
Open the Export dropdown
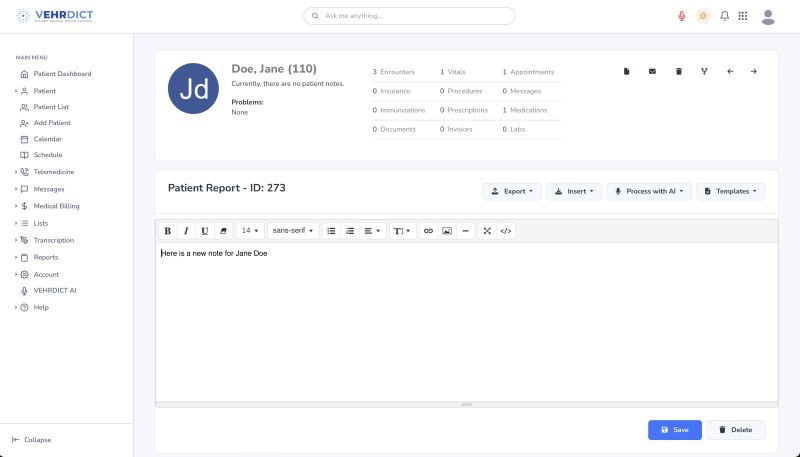click(512, 191)
